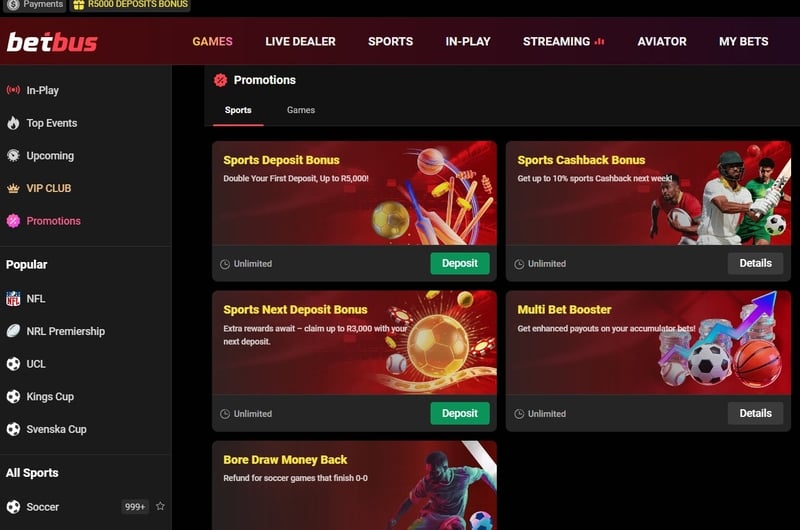Switch to the Games promotions tab
This screenshot has height=530, width=800.
301,110
